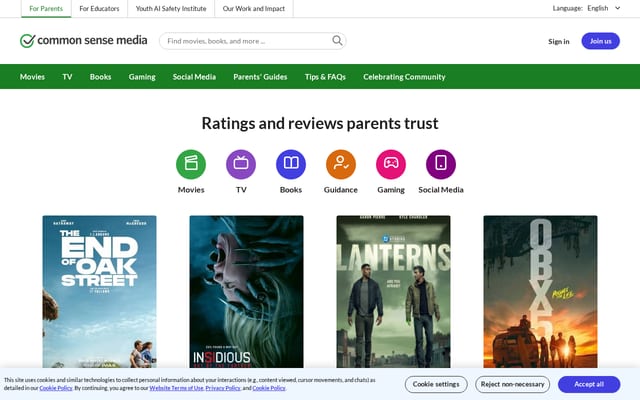The width and height of the screenshot is (640, 400).
Task: Open the orange Guidance icon
Action: point(341,164)
